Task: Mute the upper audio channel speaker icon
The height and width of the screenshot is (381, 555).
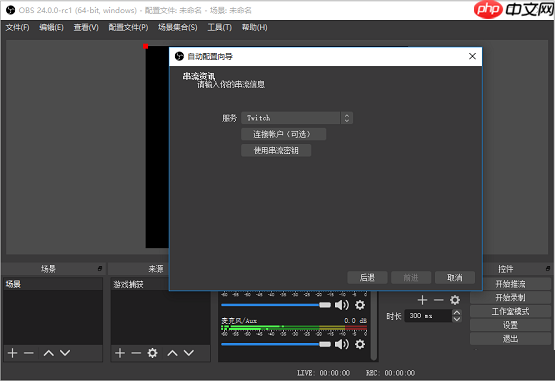Action: point(342,305)
